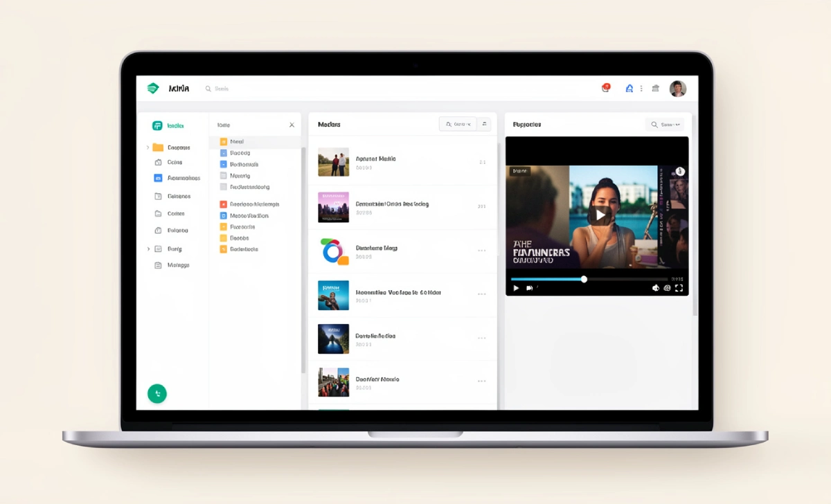The height and width of the screenshot is (504, 831).
Task: Click the fullscreen icon in video player
Action: tap(679, 288)
